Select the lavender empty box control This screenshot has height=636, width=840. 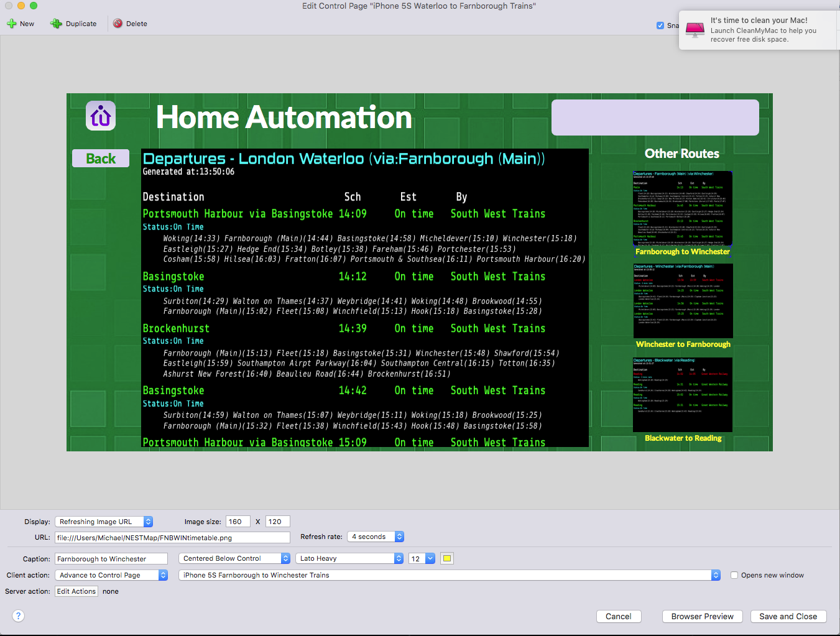pyautogui.click(x=655, y=118)
